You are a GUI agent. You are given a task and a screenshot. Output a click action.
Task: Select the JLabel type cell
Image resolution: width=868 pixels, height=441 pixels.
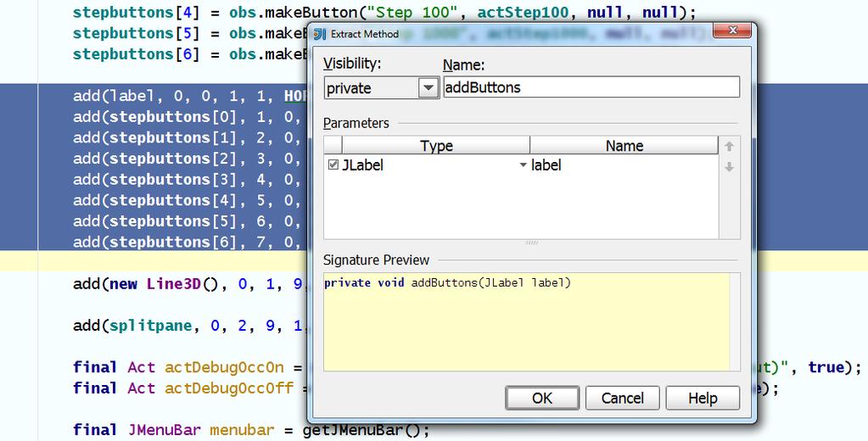point(435,165)
